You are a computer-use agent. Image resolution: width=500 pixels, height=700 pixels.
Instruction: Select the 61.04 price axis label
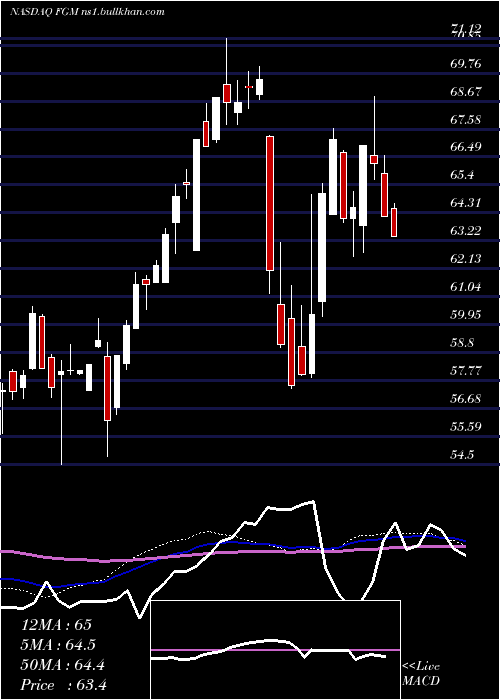tap(466, 287)
